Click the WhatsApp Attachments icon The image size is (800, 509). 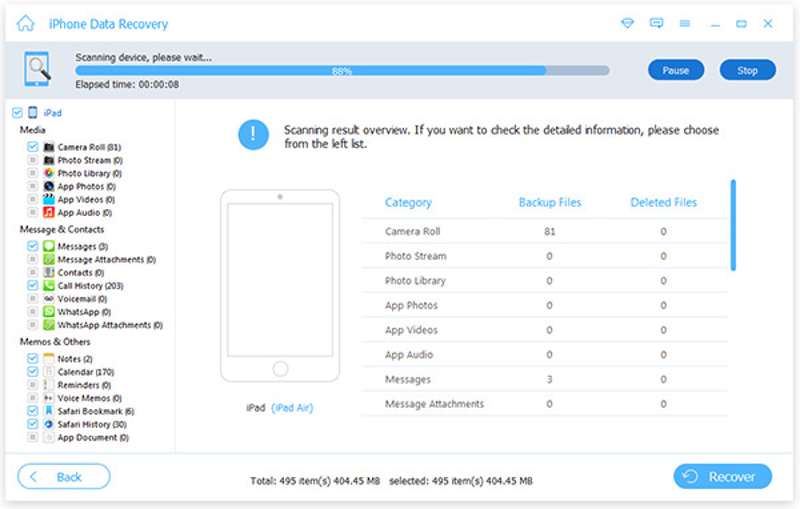[48, 325]
